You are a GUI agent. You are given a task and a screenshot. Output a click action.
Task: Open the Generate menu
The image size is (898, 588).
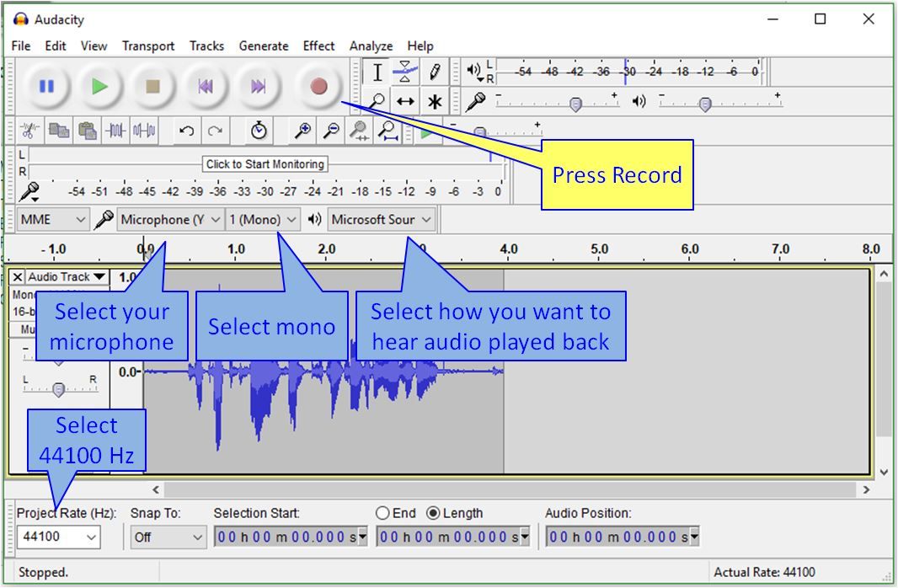(264, 45)
